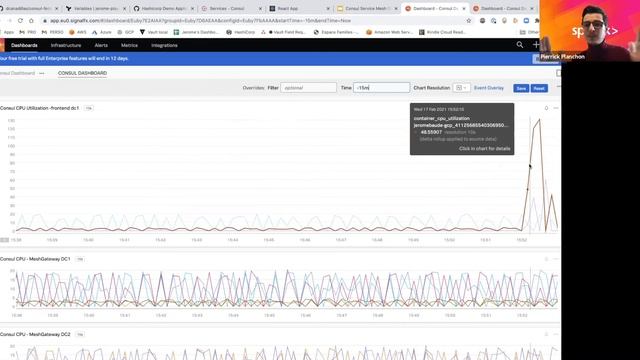640x360 pixels.
Task: Open the Integrations page
Action: [164, 45]
